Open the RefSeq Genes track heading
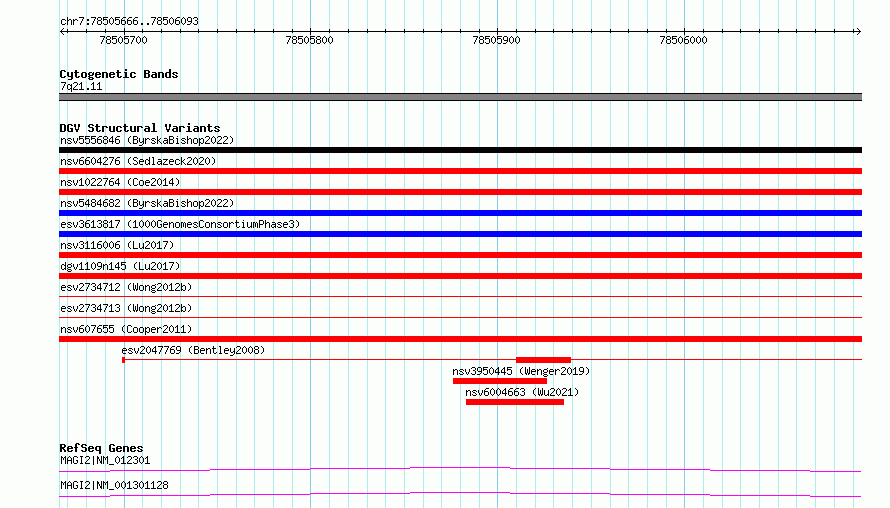 [x=101, y=448]
